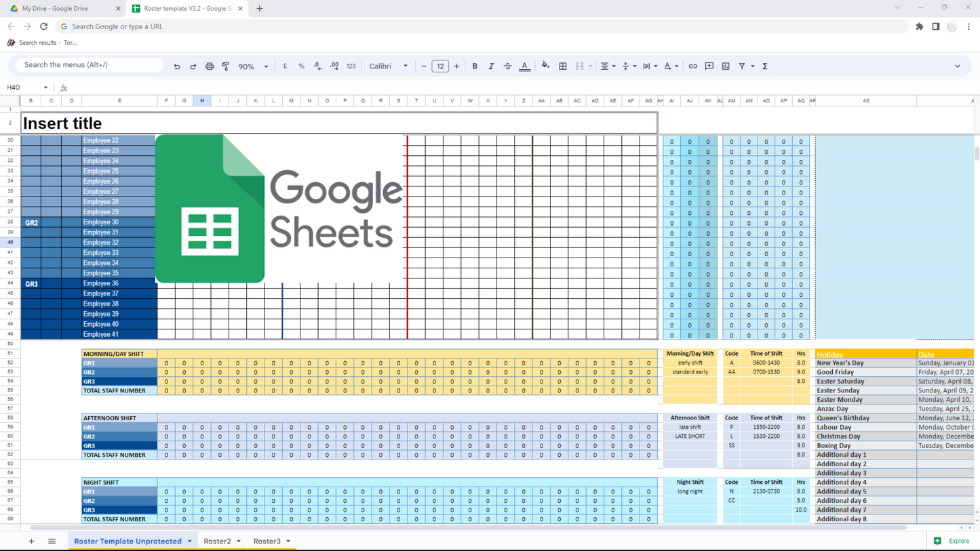Click the Explore button
The width and height of the screenshot is (980, 551).
952,541
